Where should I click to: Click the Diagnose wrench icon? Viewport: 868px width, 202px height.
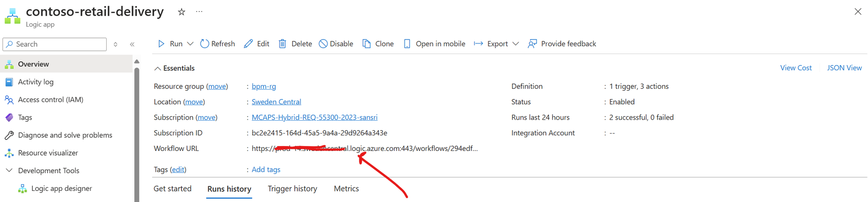[x=9, y=135]
